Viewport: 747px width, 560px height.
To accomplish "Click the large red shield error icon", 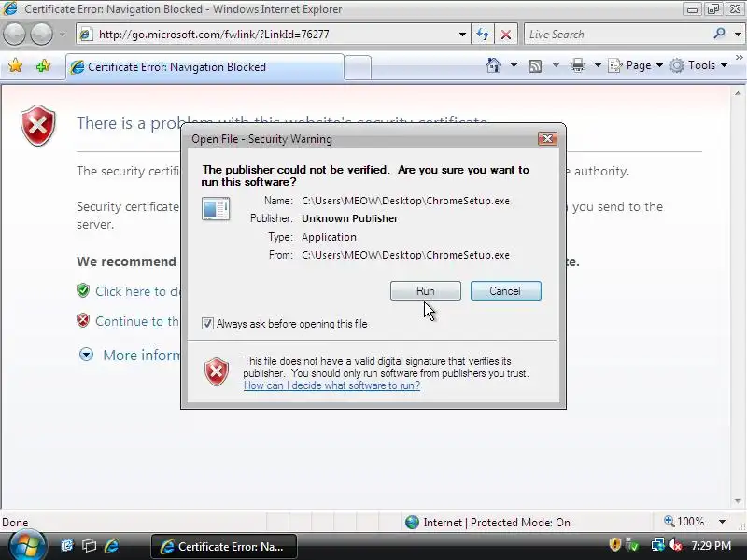I will [x=38, y=126].
